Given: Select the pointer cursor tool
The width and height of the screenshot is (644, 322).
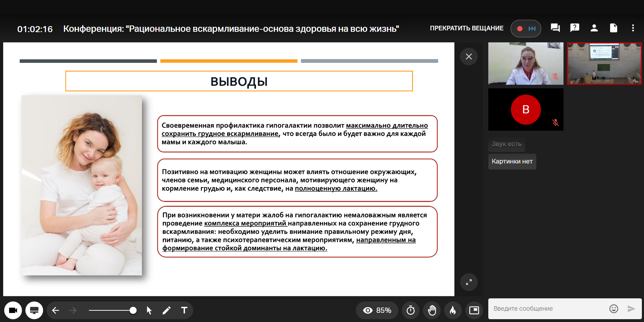Looking at the screenshot, I should (x=149, y=310).
